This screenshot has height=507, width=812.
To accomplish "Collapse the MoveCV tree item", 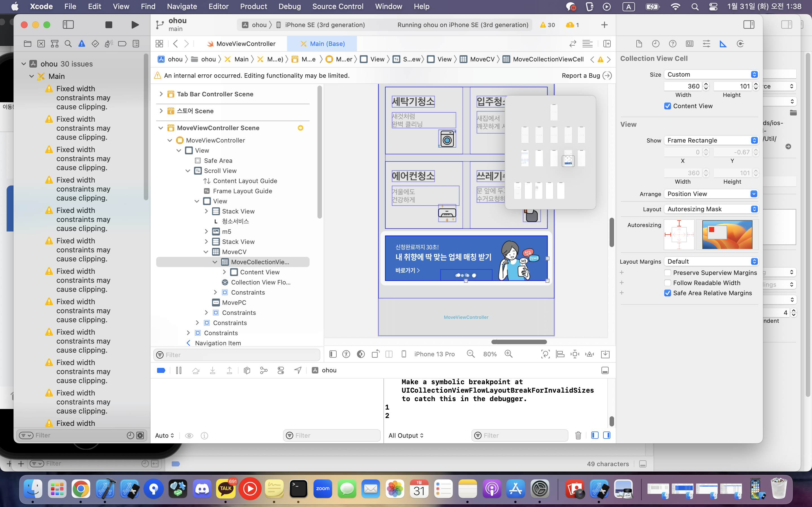I will click(206, 252).
